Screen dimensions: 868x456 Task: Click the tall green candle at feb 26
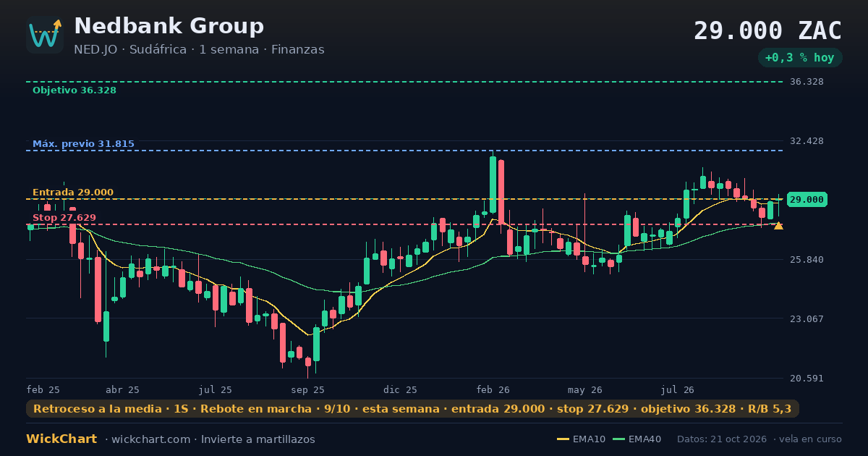(493, 185)
